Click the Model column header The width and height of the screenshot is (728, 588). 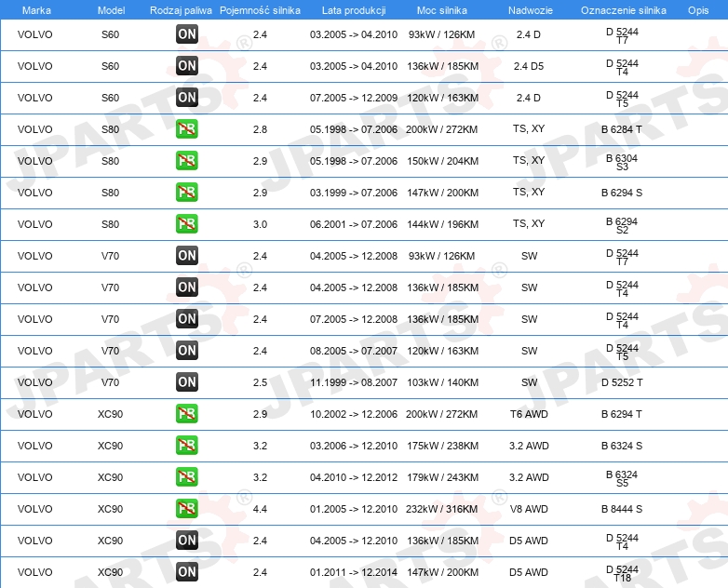pyautogui.click(x=111, y=10)
